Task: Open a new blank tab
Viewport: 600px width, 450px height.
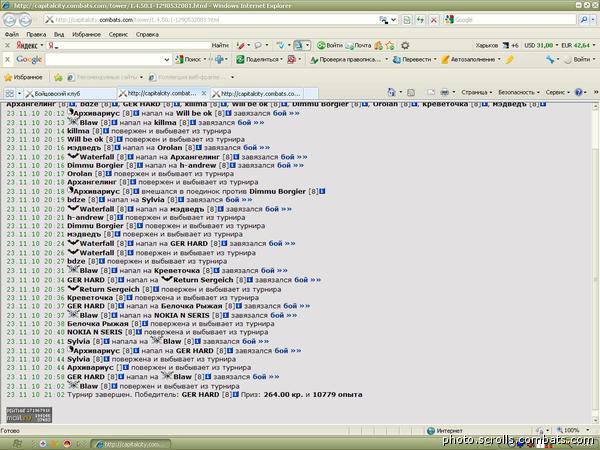Action: coord(311,93)
